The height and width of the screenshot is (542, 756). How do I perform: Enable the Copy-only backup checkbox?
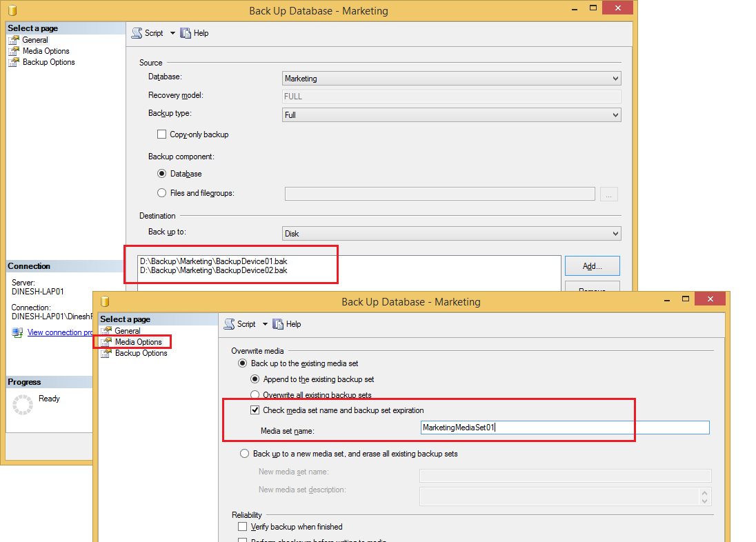coord(161,134)
